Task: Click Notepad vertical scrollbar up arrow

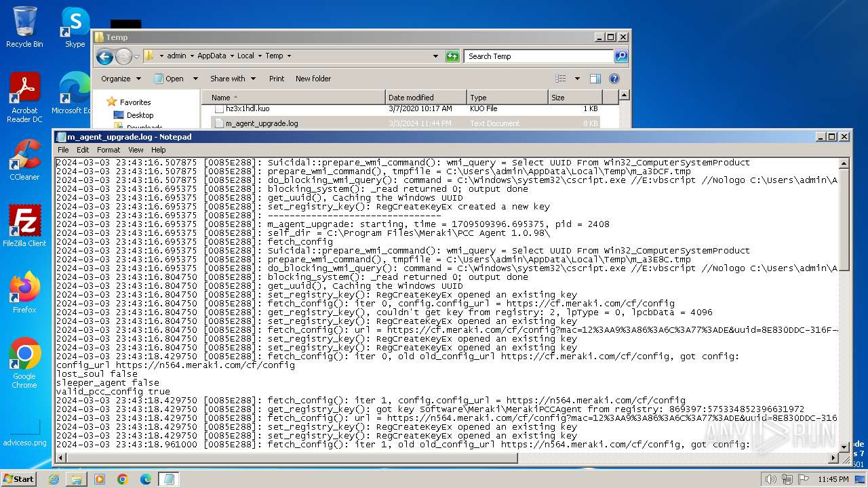Action: [x=844, y=163]
